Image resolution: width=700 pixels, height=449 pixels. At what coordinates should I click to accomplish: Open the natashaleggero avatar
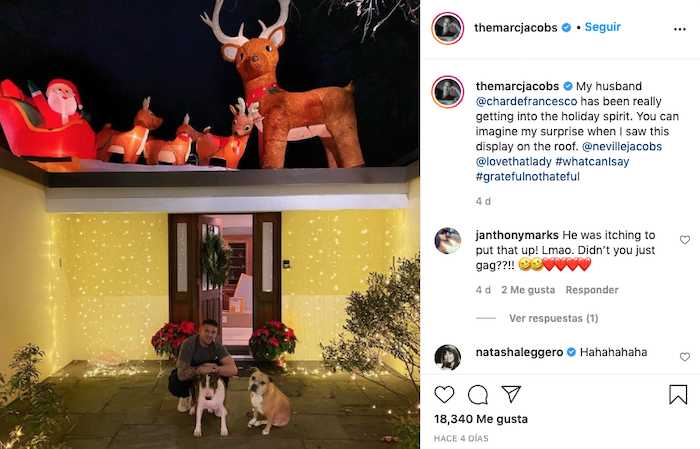(447, 357)
